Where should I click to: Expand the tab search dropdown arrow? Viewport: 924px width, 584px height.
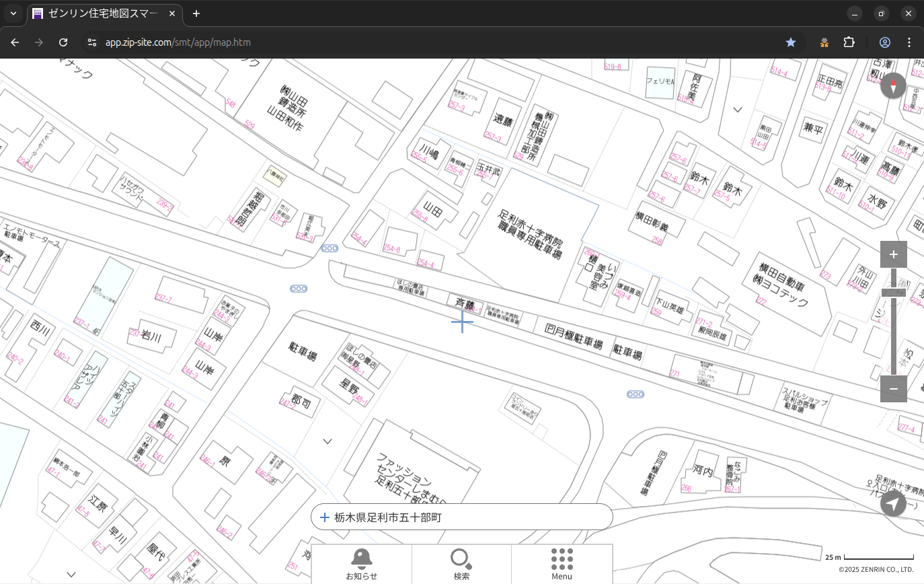click(x=13, y=13)
